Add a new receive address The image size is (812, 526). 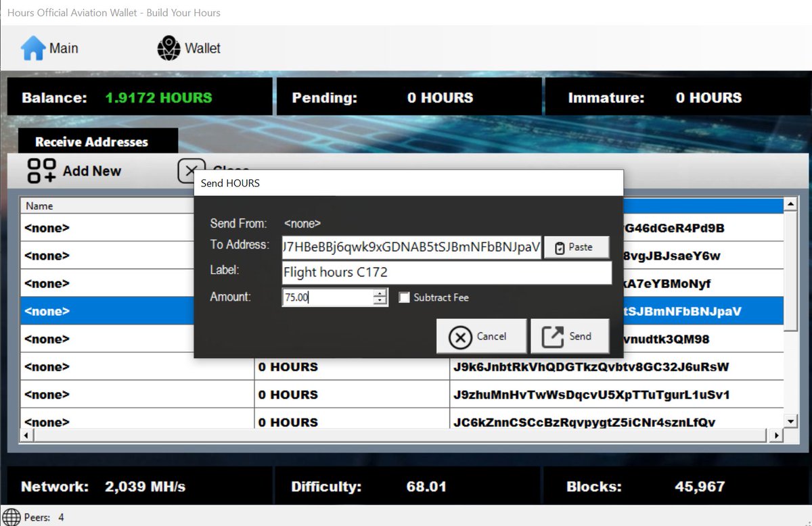pyautogui.click(x=74, y=171)
